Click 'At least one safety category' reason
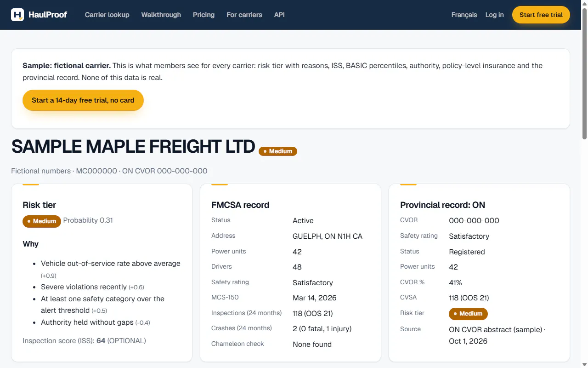The height and width of the screenshot is (368, 588). (103, 305)
